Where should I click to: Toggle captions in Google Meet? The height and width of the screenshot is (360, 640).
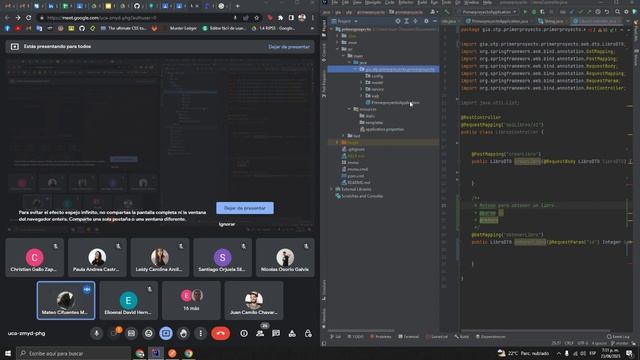131,333
